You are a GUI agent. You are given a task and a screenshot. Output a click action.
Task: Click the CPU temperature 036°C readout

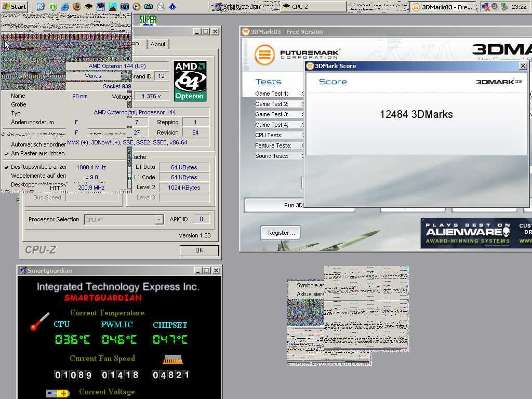point(72,339)
